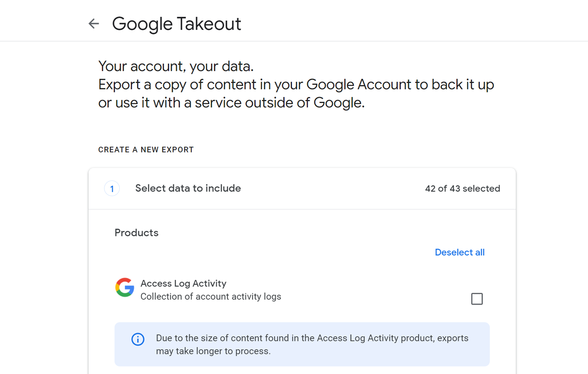Click the blue info circle icon

(138, 339)
